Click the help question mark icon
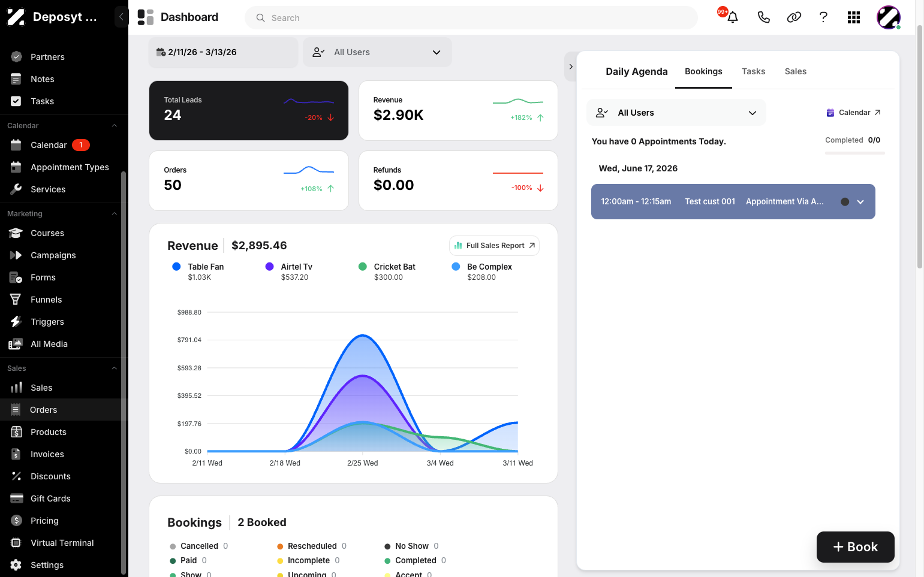924x577 pixels. coord(823,17)
